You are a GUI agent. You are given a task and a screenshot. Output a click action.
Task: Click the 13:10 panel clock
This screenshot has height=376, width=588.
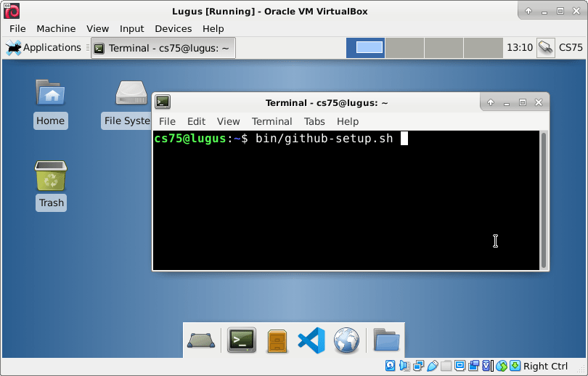[519, 48]
